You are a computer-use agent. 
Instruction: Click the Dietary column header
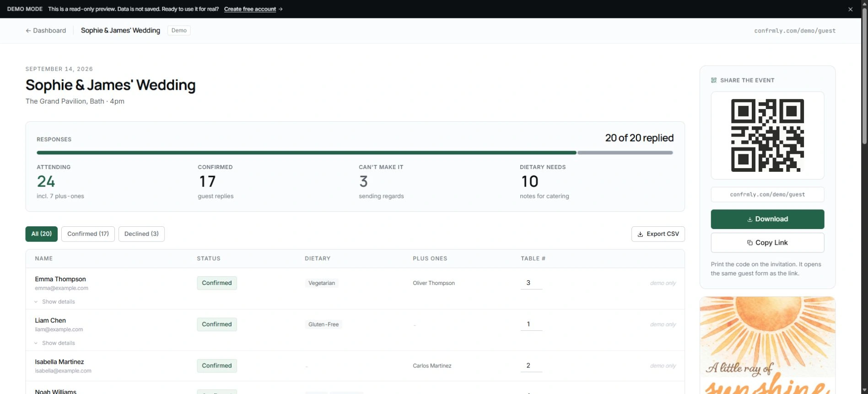click(318, 259)
